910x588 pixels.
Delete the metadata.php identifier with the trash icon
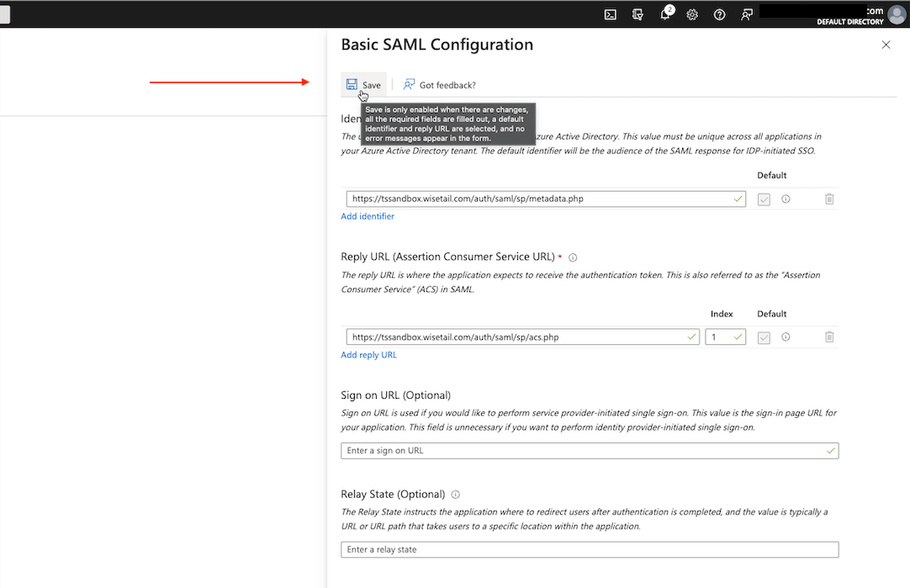point(829,199)
